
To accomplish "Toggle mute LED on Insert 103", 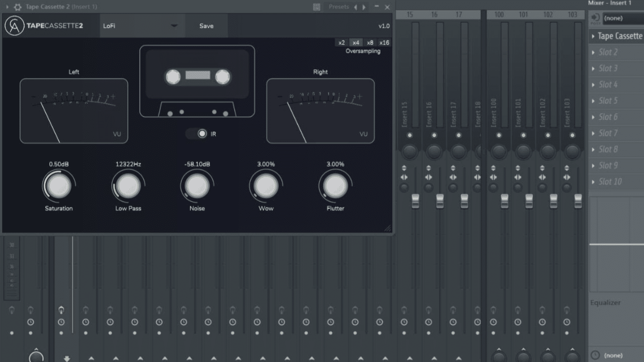I will click(x=573, y=135).
